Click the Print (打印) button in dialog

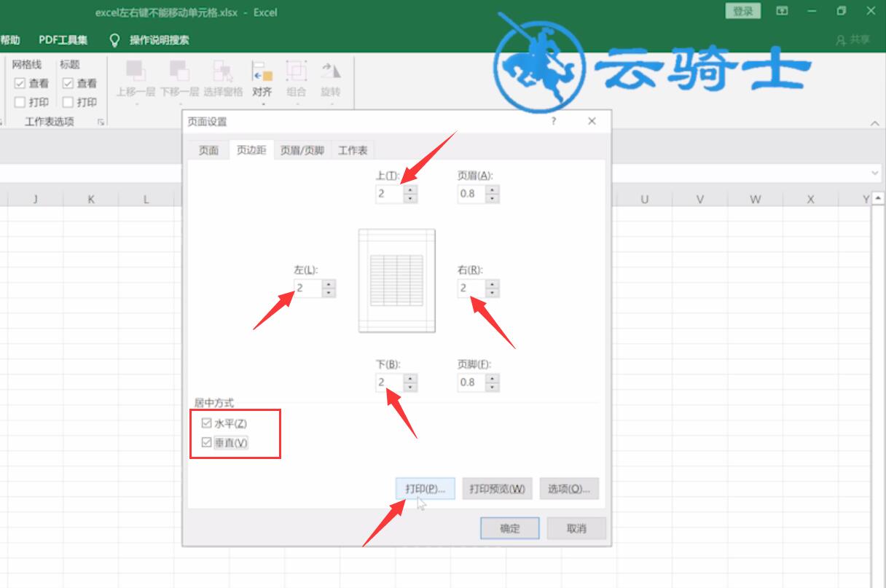pyautogui.click(x=426, y=488)
